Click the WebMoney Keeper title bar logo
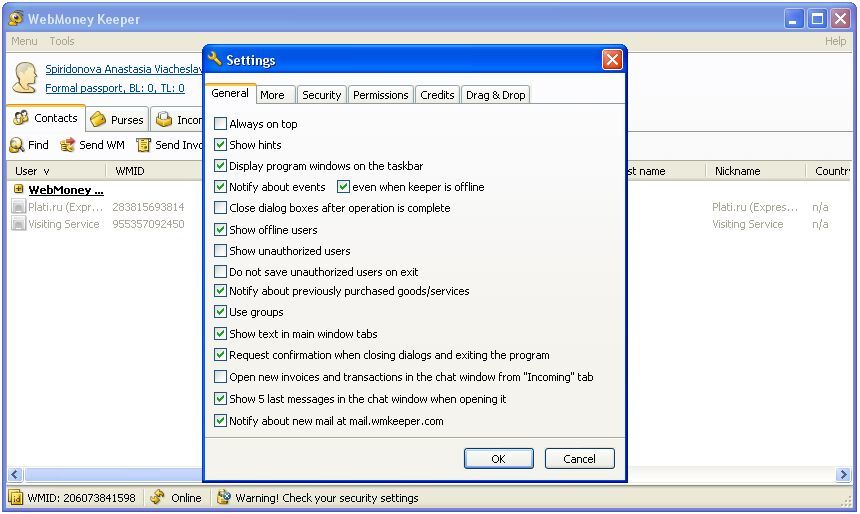Screen dimensions: 860x514 click(16, 19)
